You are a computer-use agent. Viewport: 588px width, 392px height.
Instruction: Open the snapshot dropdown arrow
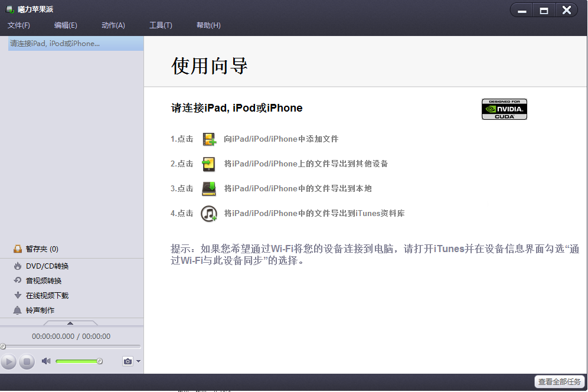tap(138, 361)
